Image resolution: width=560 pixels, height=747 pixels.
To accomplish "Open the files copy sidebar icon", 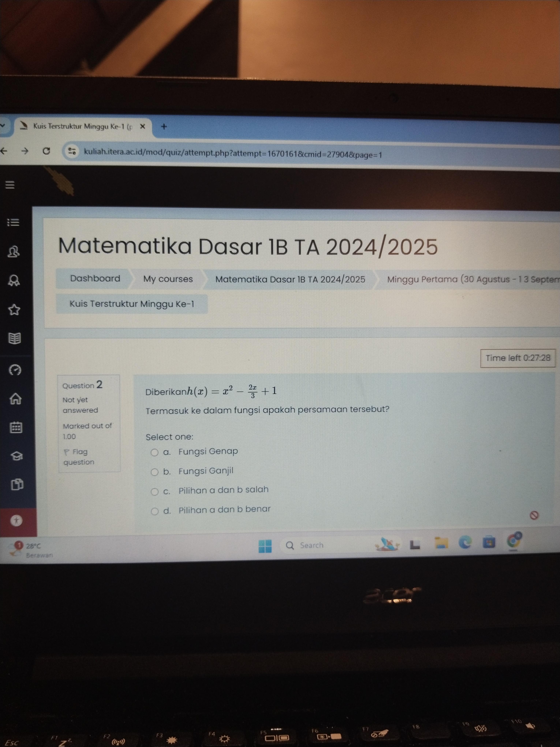I will pyautogui.click(x=17, y=484).
